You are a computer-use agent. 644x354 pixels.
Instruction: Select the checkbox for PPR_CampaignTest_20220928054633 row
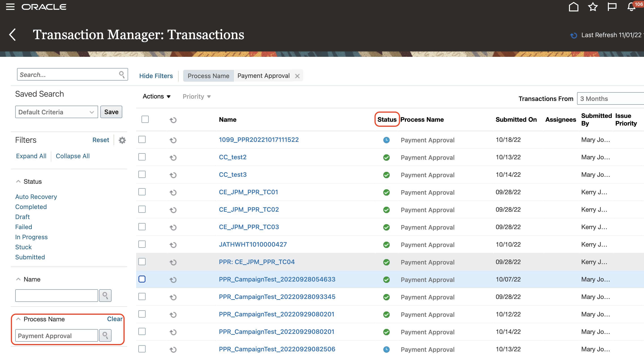142,279
